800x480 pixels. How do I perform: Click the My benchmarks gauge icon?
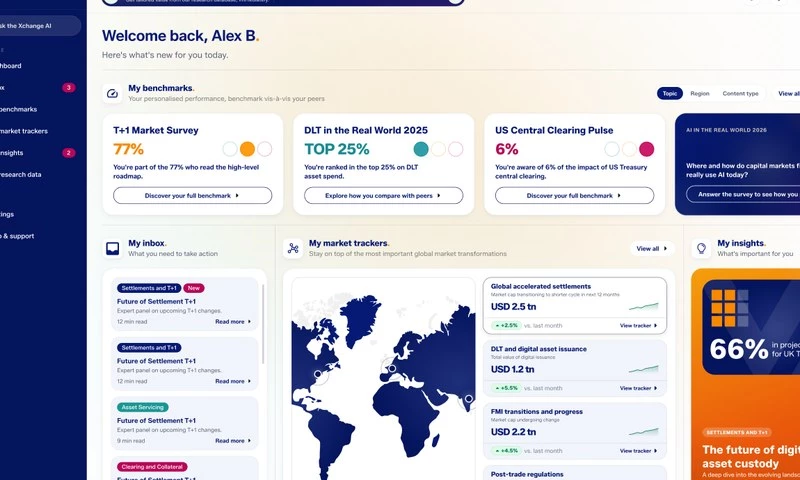(112, 93)
